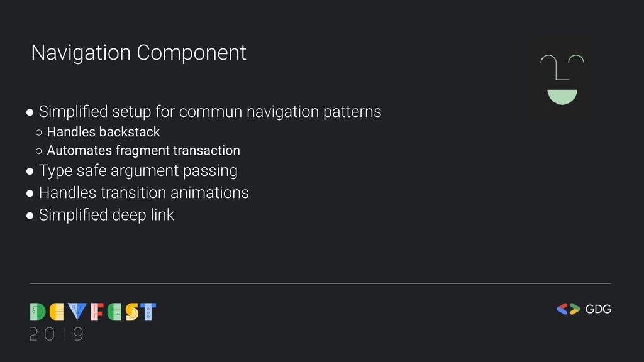Click the 'Handles backstack' sub-bullet
This screenshot has width=644, height=362.
point(103,132)
